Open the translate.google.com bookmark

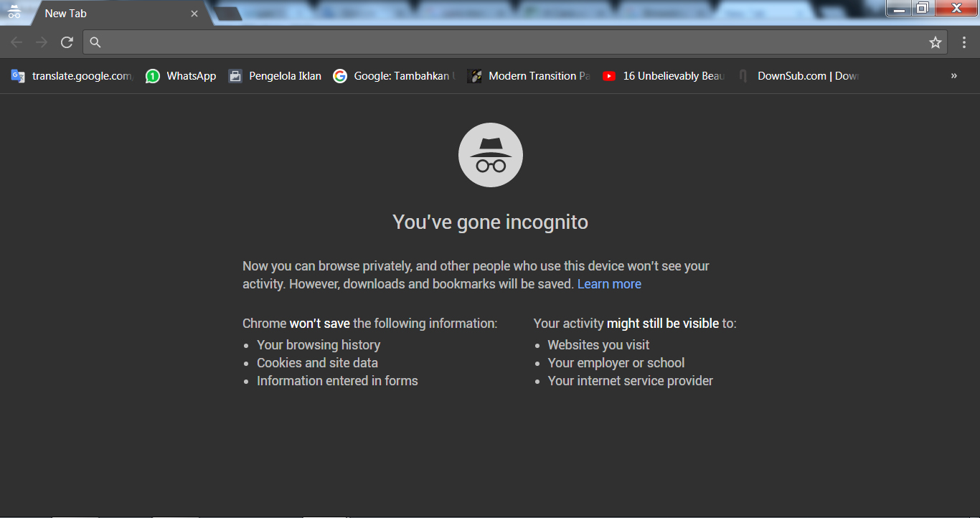click(72, 76)
